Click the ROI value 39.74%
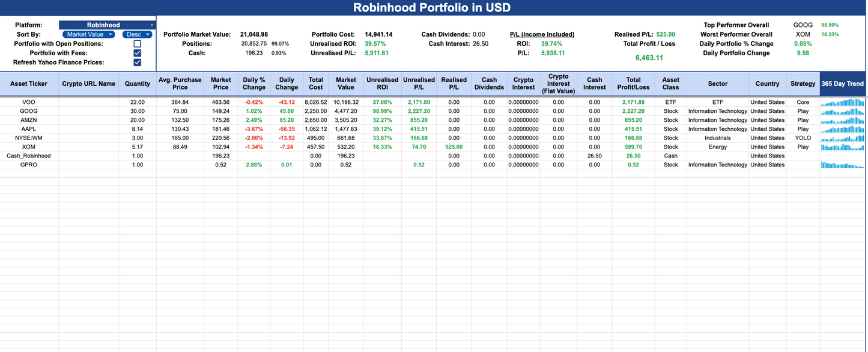The image size is (868, 352). [x=551, y=44]
